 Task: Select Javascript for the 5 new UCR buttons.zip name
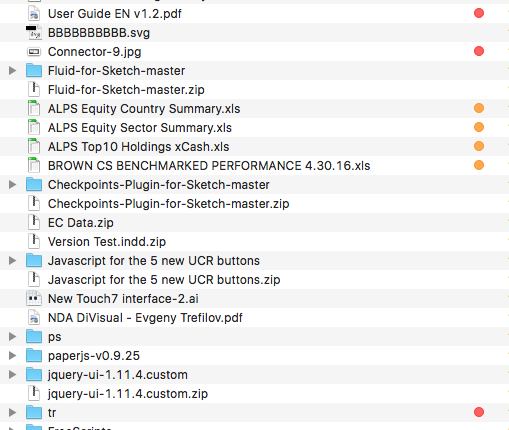click(x=164, y=280)
